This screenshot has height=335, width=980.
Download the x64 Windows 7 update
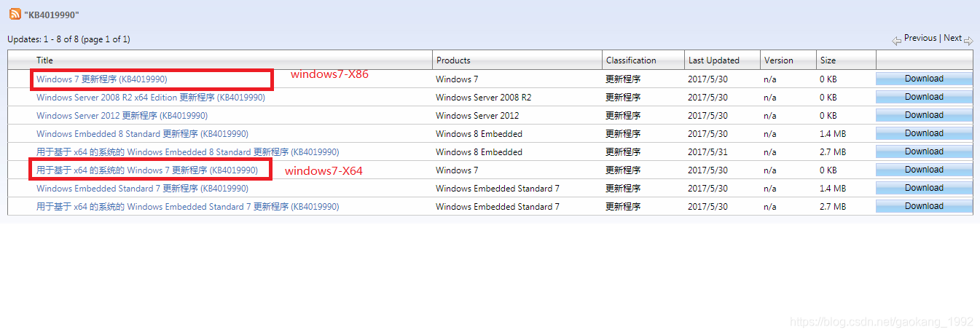924,170
